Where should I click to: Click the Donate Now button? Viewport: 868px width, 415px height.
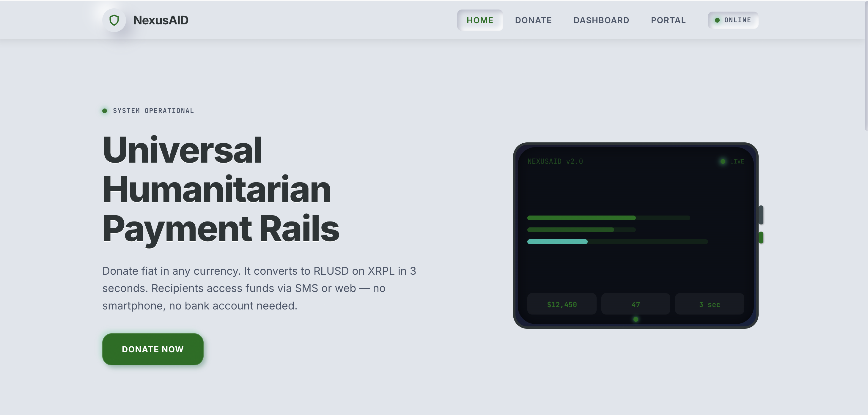pos(152,349)
